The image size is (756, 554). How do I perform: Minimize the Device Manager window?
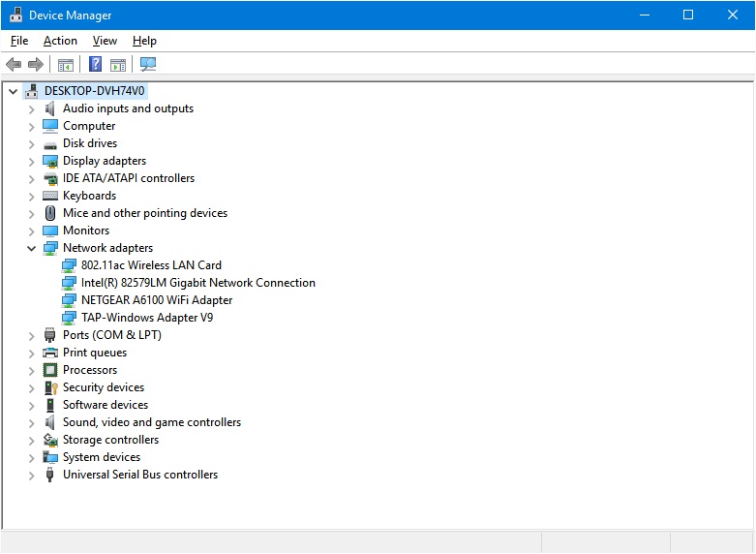pos(645,15)
